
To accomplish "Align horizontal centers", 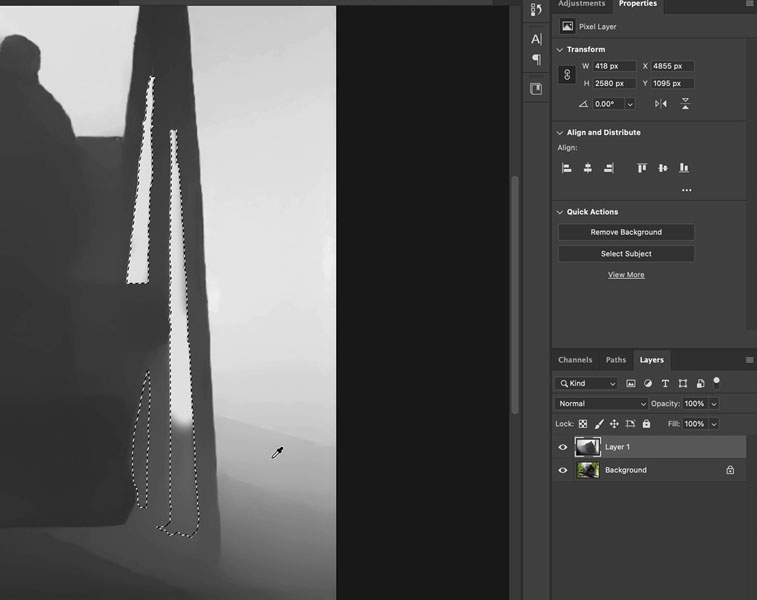I will coord(588,168).
